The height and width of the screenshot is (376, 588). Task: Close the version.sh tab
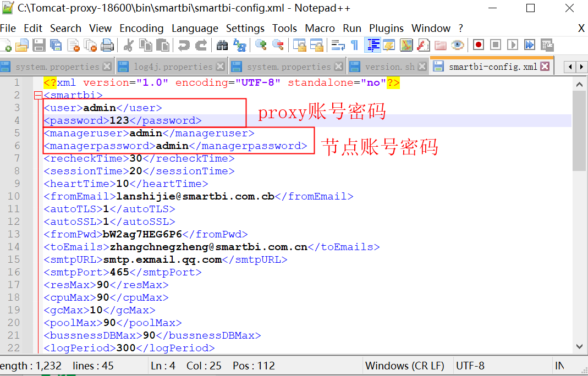pyautogui.click(x=422, y=67)
